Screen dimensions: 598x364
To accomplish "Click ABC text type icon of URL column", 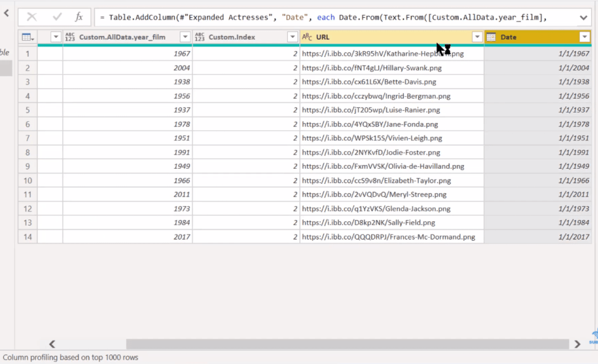I will [307, 37].
